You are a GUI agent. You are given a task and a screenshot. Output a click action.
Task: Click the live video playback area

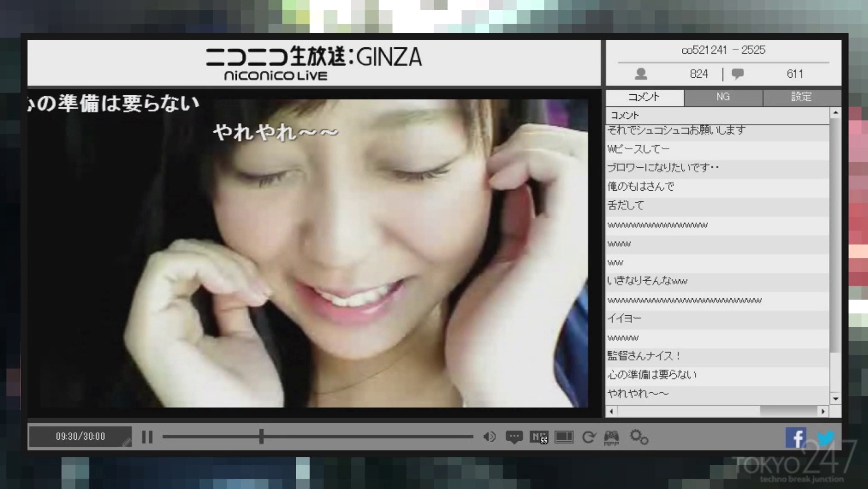[x=314, y=253]
